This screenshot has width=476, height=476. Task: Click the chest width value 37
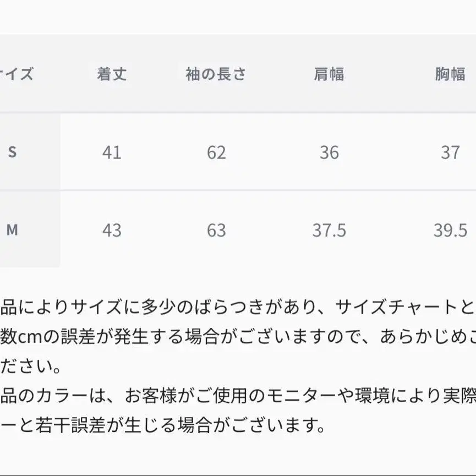pyautogui.click(x=450, y=152)
